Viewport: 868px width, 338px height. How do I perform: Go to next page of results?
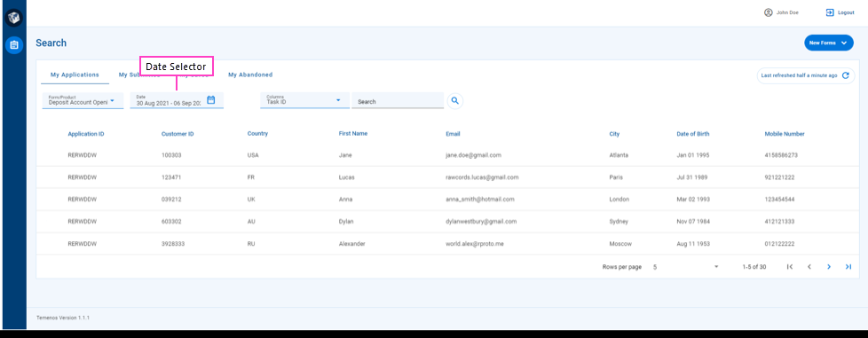[829, 267]
